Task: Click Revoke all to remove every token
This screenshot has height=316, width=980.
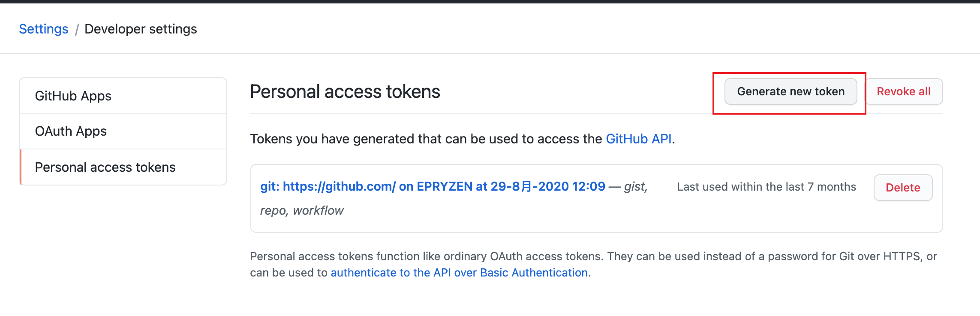Action: (x=904, y=91)
